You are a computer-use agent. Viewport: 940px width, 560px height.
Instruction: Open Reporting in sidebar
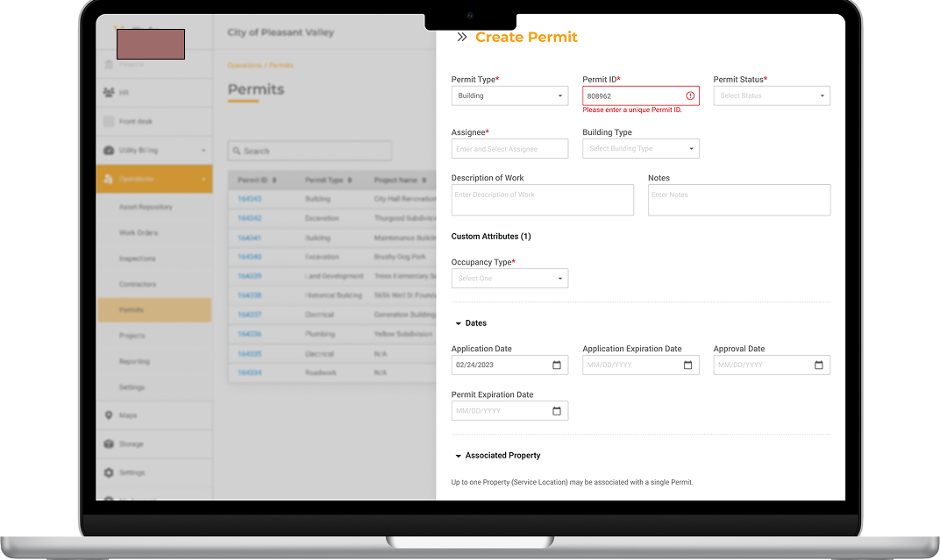pos(134,362)
